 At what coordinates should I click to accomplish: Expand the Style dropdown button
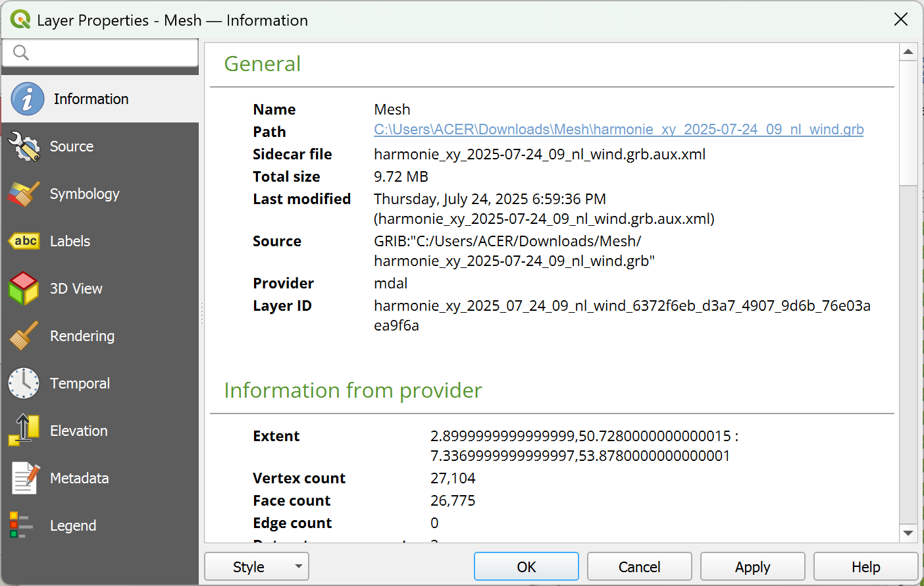[257, 567]
